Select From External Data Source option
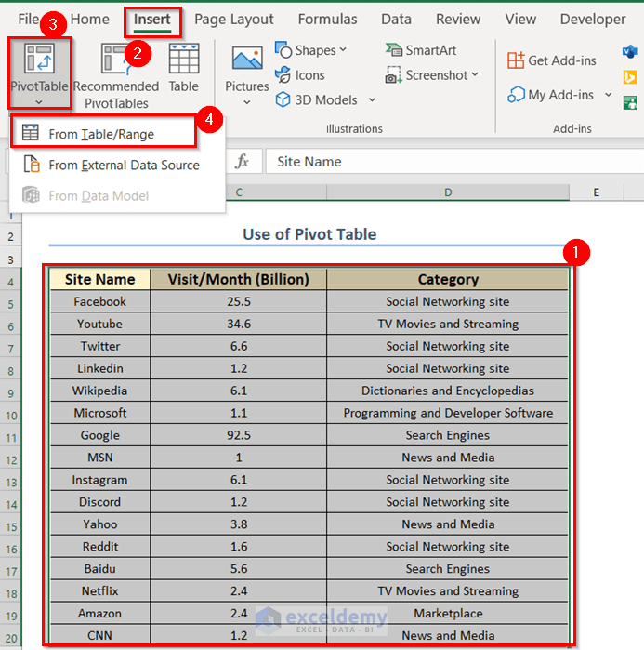Screen dimensions: 644x650 (124, 165)
